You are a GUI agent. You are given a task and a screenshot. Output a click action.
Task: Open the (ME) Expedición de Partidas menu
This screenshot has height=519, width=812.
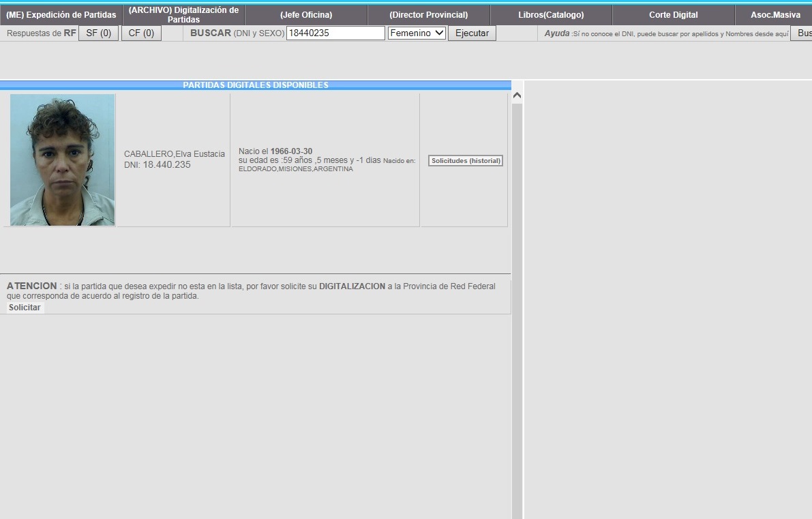(x=61, y=15)
